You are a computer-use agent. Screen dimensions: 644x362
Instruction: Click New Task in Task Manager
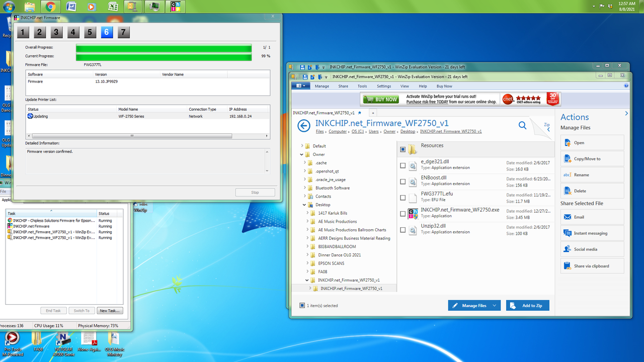[x=109, y=311]
